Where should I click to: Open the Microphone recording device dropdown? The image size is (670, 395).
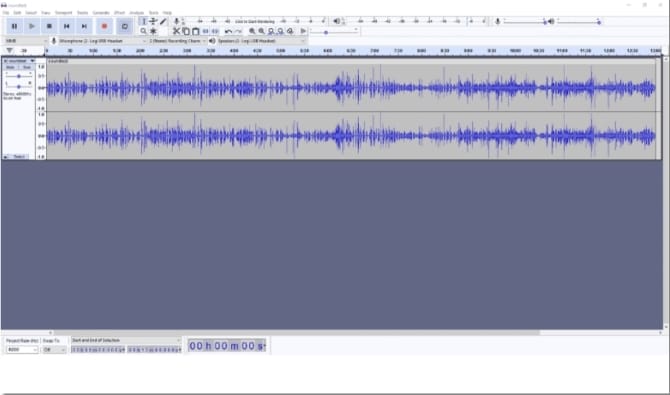(x=102, y=41)
